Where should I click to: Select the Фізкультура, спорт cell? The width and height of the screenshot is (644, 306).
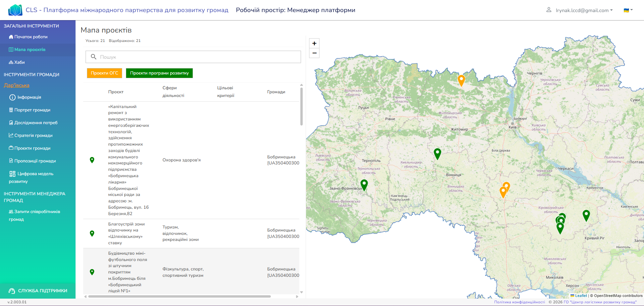tap(183, 272)
